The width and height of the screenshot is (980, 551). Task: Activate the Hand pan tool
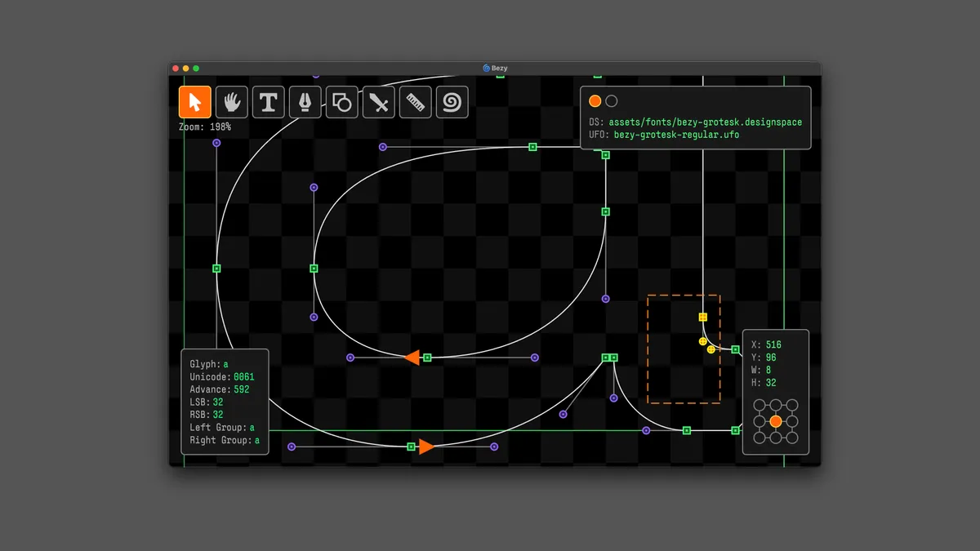click(x=232, y=102)
